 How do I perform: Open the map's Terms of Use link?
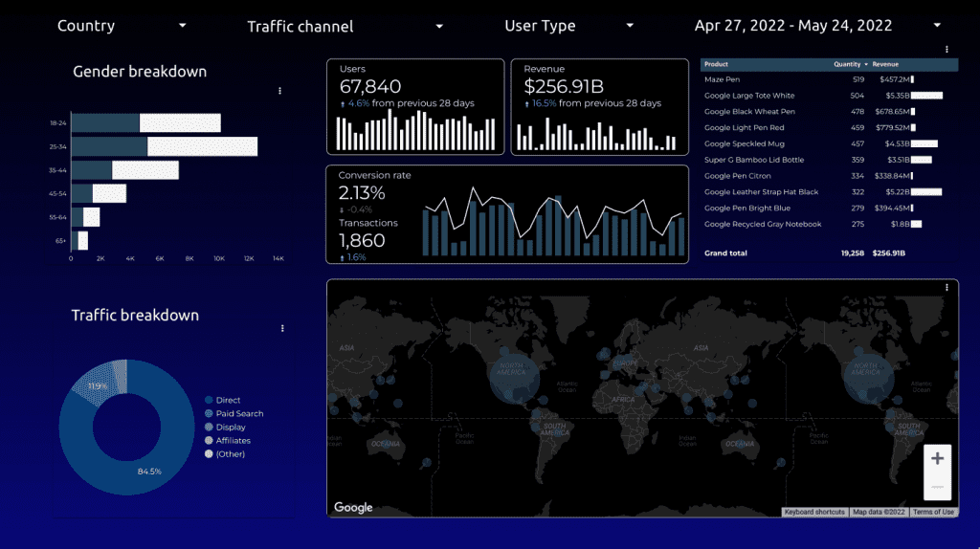click(x=932, y=513)
